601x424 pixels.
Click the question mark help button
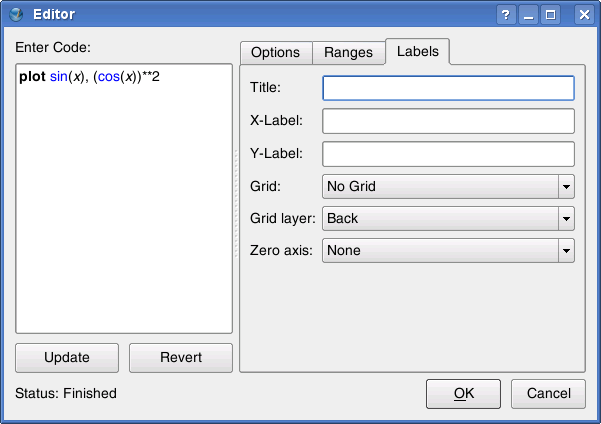[506, 15]
